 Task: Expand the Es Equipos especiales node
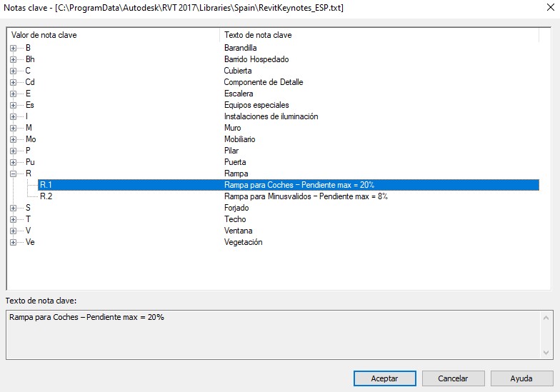pos(13,105)
